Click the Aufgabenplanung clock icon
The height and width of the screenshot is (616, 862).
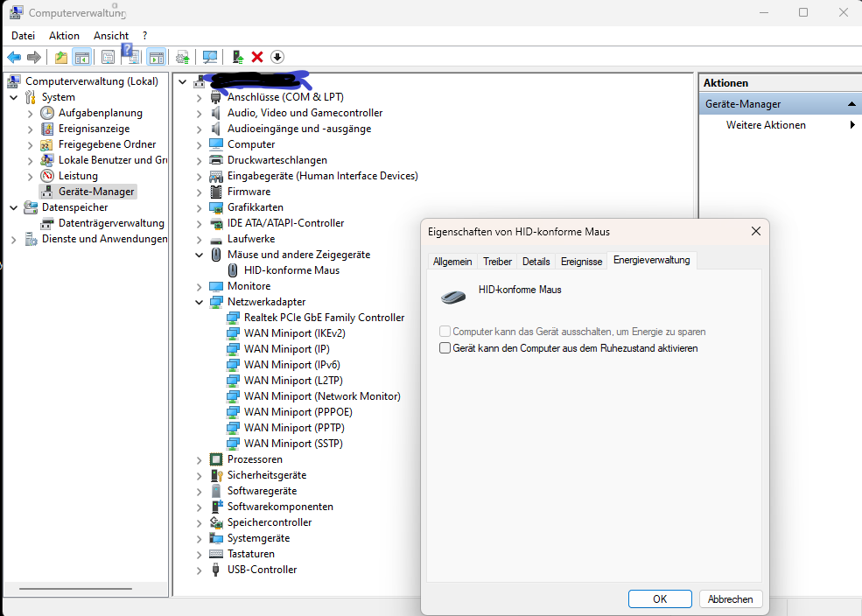[x=47, y=113]
